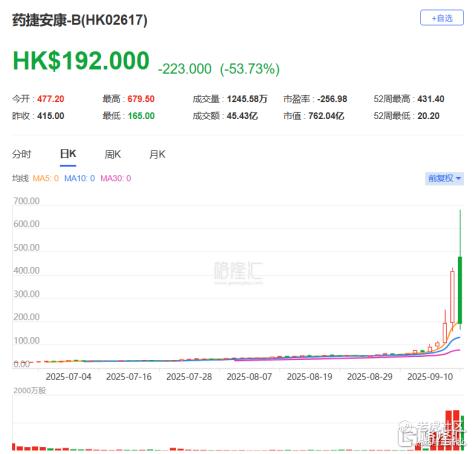Add stock to watchlist with +自选 button
Viewport: 473px width, 454px height.
tap(441, 18)
